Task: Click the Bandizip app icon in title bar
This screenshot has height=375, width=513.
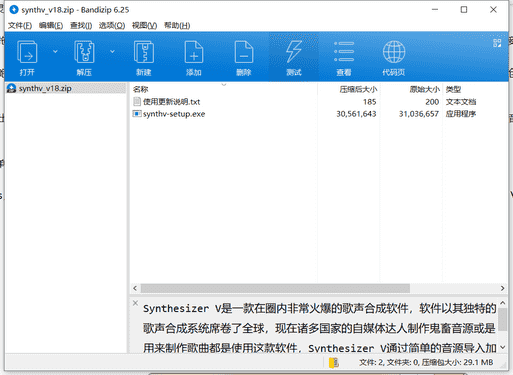Action: click(x=14, y=10)
